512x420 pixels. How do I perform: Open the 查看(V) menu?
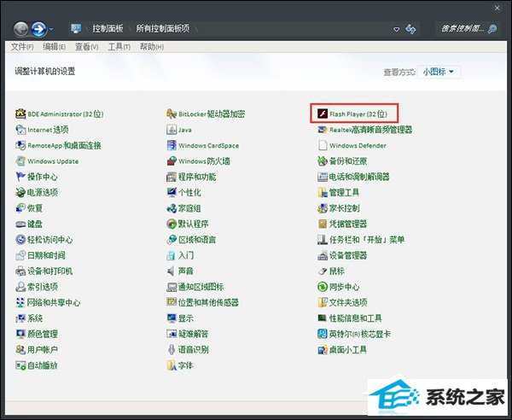click(x=86, y=47)
